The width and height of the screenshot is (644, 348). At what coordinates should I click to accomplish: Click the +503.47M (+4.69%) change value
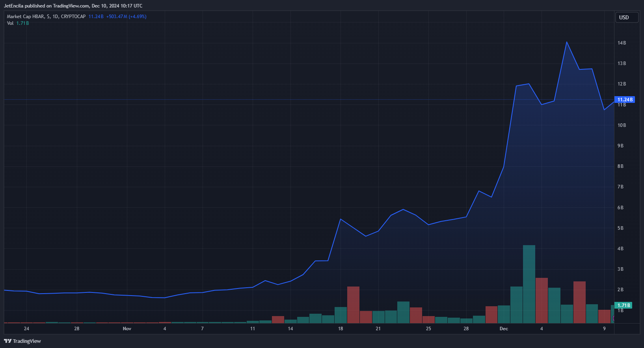tap(126, 17)
